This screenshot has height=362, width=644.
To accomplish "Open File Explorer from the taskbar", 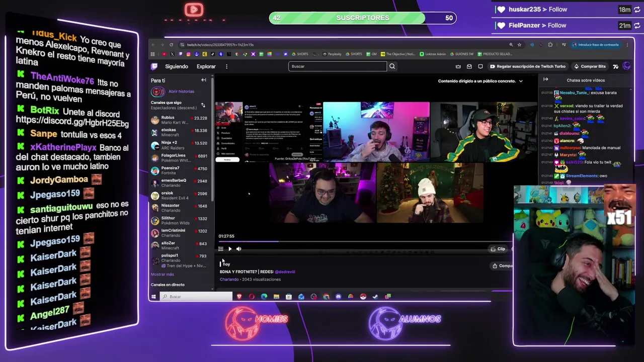I will (x=276, y=297).
